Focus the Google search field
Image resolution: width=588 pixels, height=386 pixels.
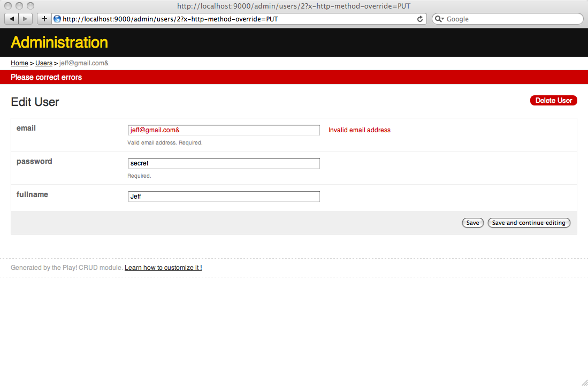511,19
